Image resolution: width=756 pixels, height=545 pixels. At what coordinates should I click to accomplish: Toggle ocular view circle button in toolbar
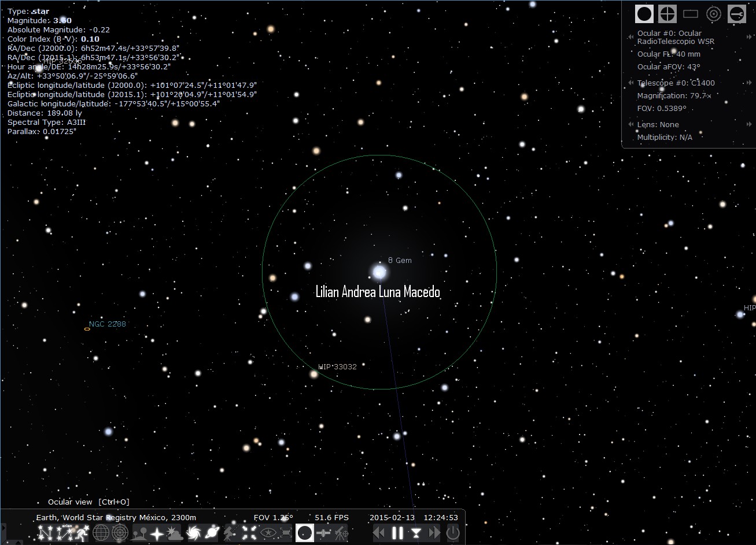tap(305, 533)
